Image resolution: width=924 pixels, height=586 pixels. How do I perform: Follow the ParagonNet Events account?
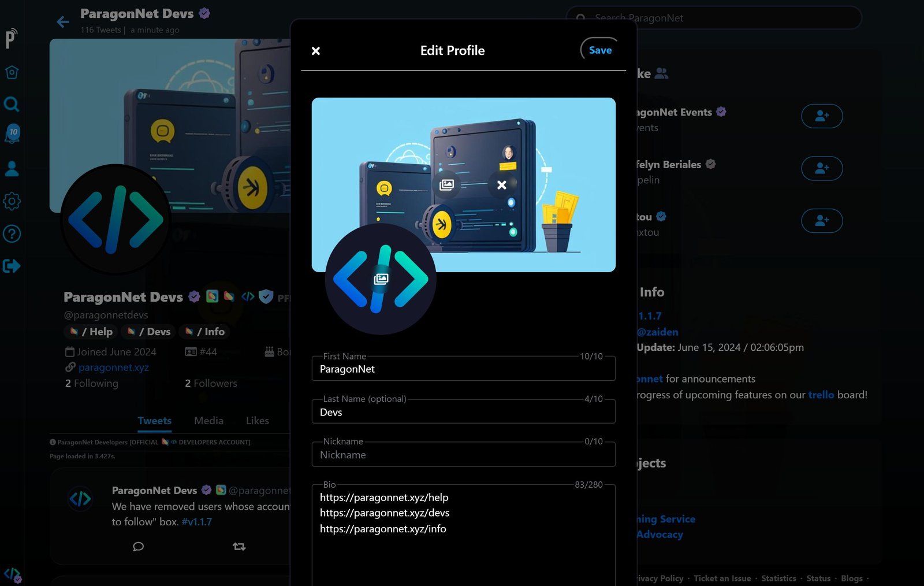(821, 116)
